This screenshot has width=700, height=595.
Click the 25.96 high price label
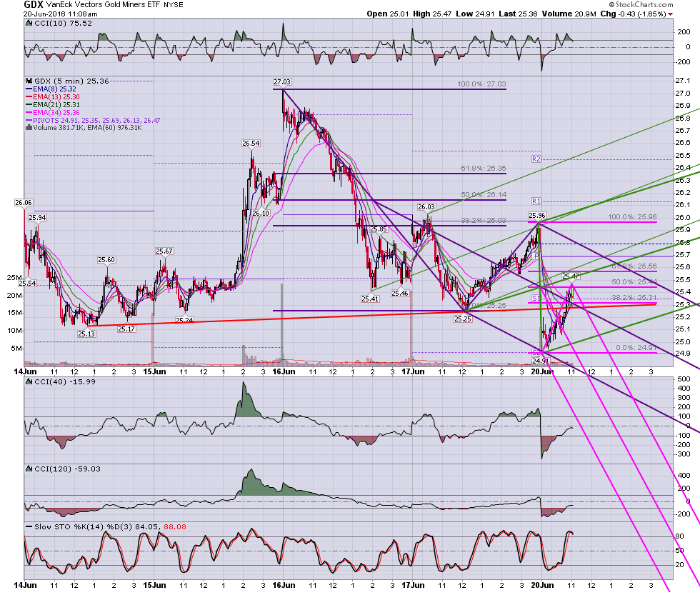(537, 216)
